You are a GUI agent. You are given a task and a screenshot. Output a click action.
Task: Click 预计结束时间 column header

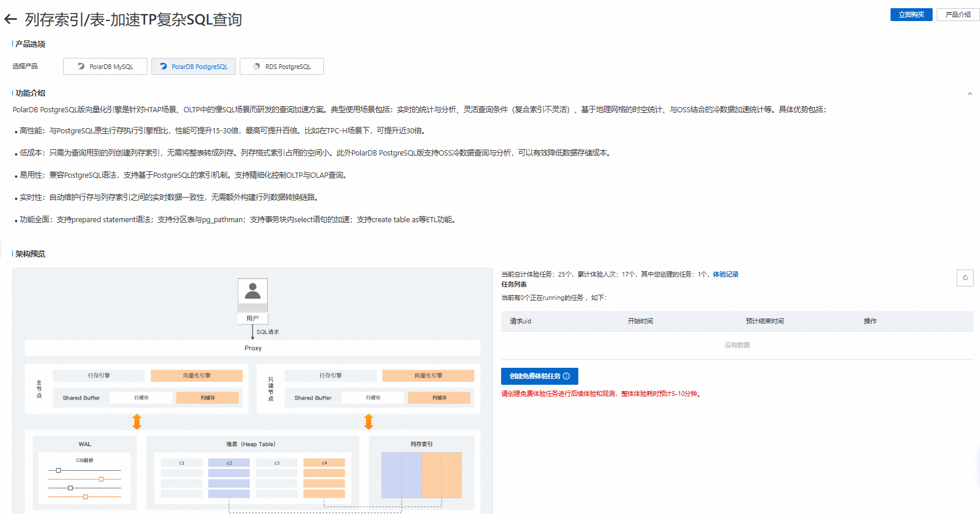(x=765, y=321)
